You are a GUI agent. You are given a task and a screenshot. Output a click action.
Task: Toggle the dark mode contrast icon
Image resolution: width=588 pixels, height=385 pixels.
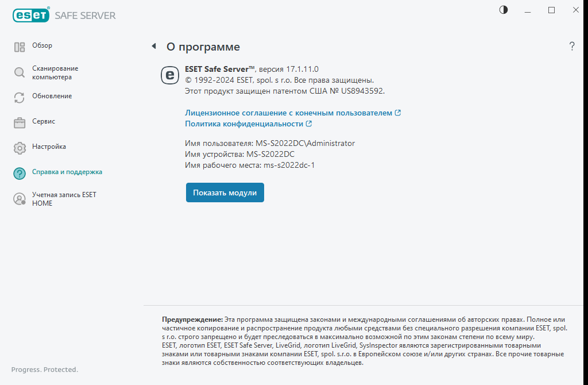[x=504, y=10]
